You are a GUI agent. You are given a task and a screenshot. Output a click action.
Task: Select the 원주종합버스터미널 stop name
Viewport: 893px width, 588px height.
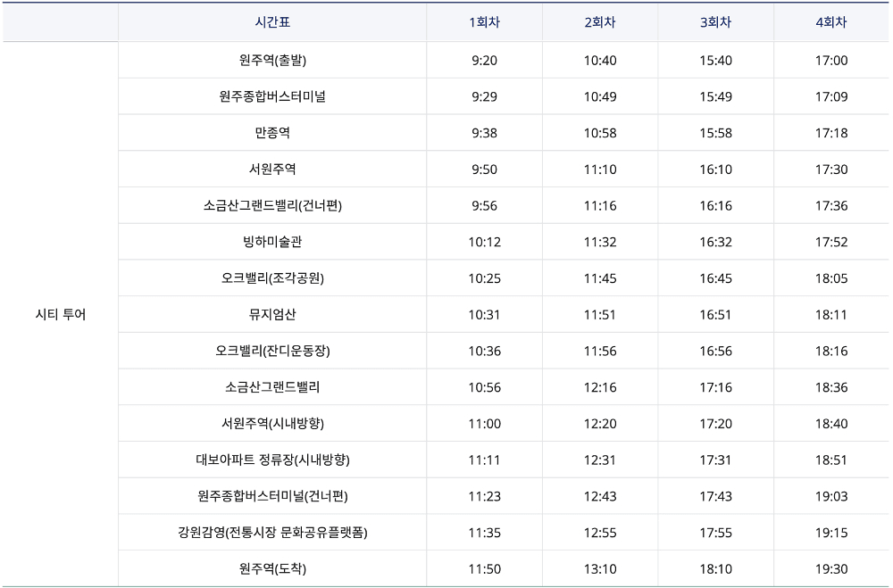pyautogui.click(x=273, y=95)
